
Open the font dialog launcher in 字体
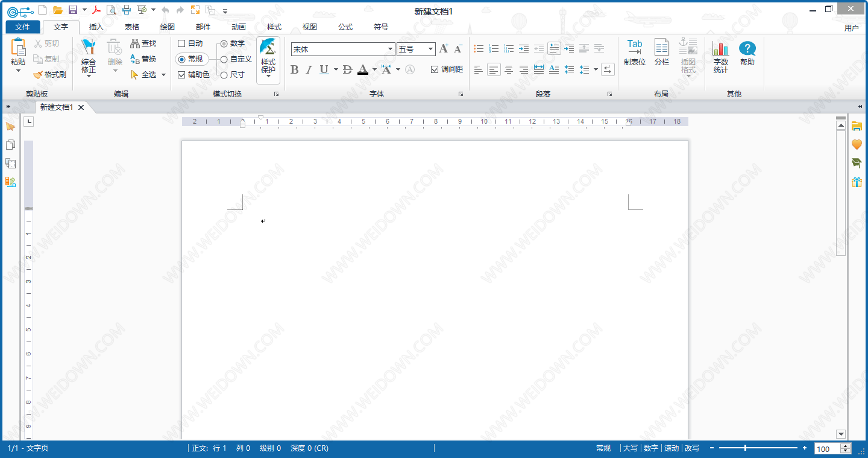pos(461,94)
